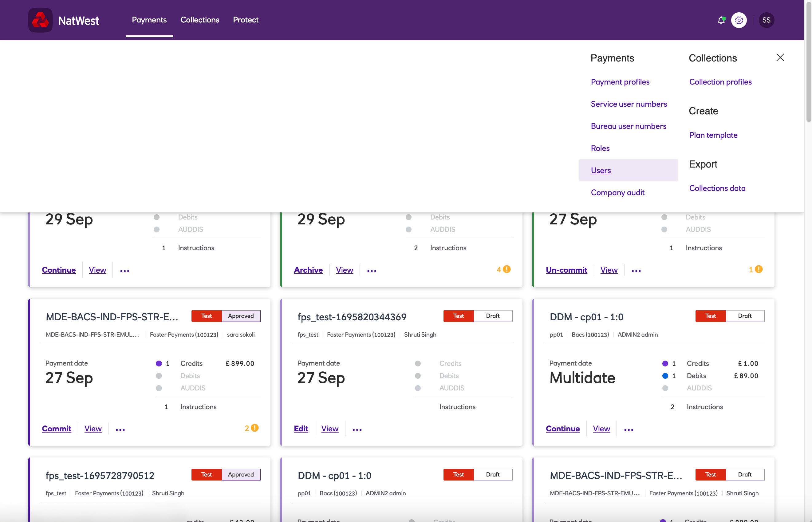Switch to the Payments tab
Image resolution: width=812 pixels, height=522 pixels.
[x=149, y=20]
